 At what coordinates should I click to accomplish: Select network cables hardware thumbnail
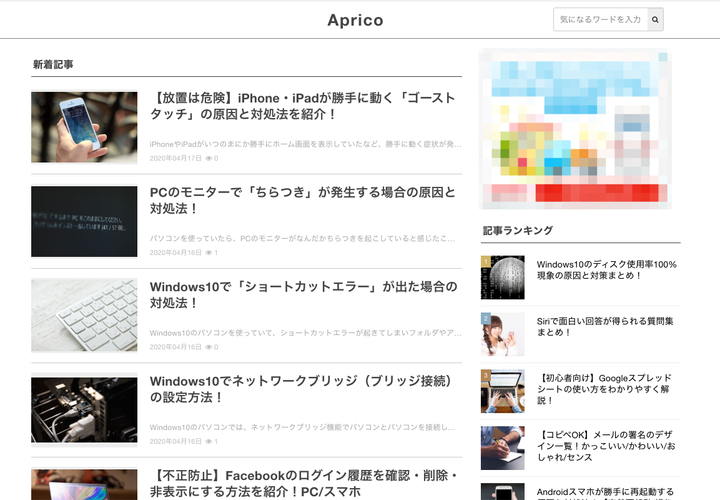84,410
